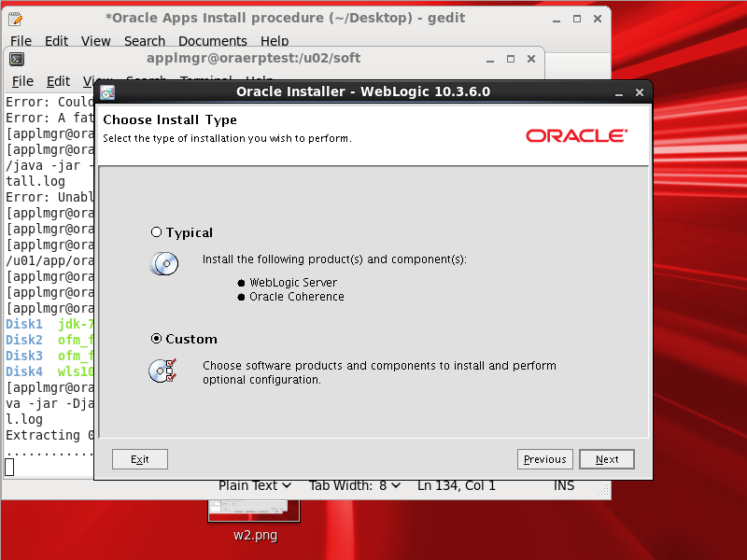The width and height of the screenshot is (747, 560).
Task: Minimize the terminal window
Action: click(490, 60)
